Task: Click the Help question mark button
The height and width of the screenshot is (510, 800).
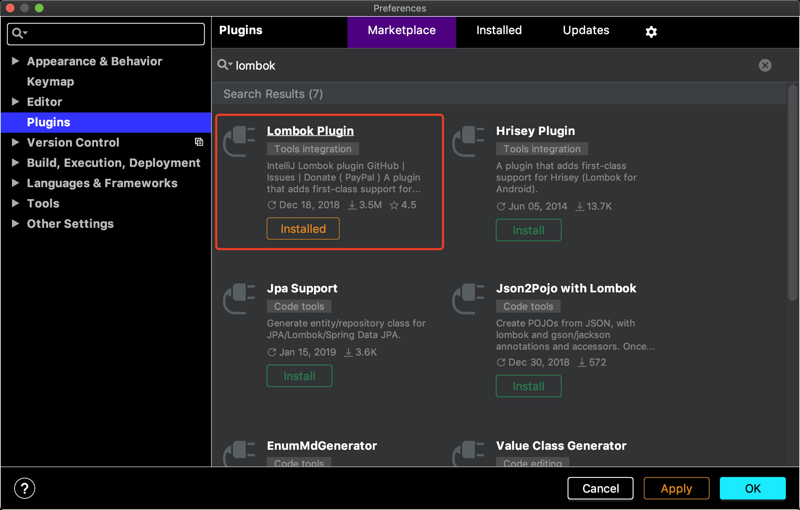Action: coord(24,489)
